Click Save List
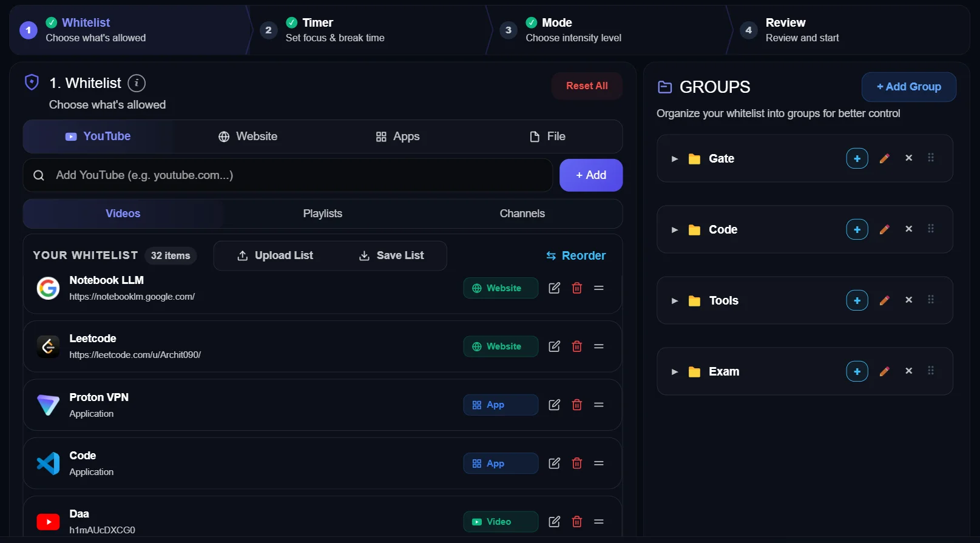This screenshot has width=980, height=543. [x=391, y=255]
